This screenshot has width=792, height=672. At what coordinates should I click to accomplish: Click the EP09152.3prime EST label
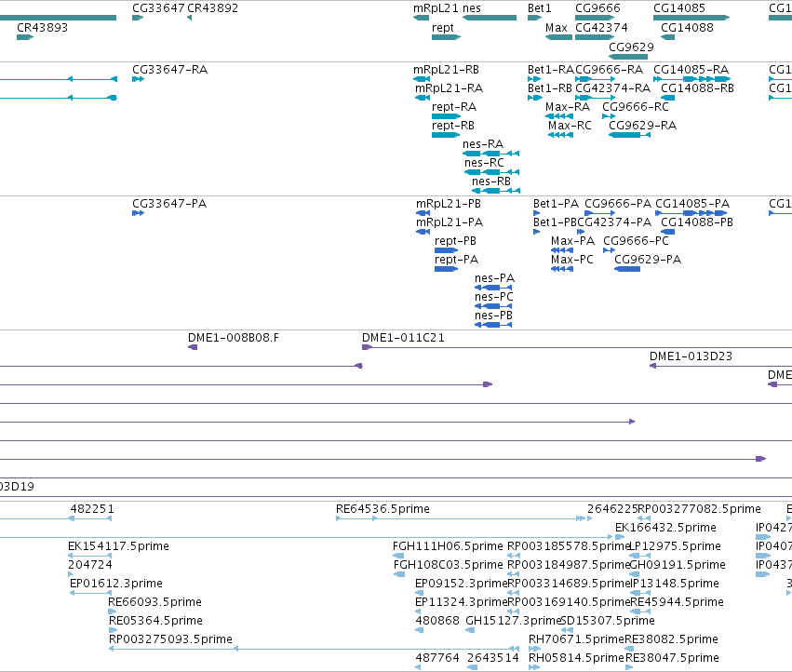(x=462, y=584)
